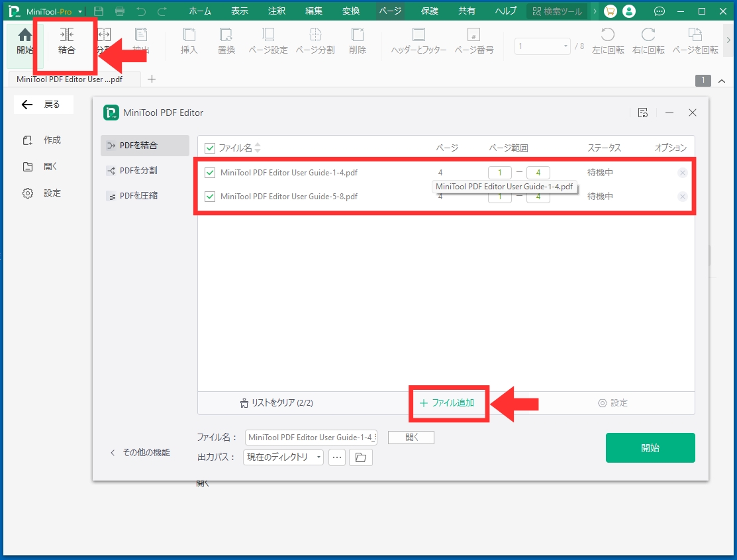Switch to the 表示 tab

[239, 11]
